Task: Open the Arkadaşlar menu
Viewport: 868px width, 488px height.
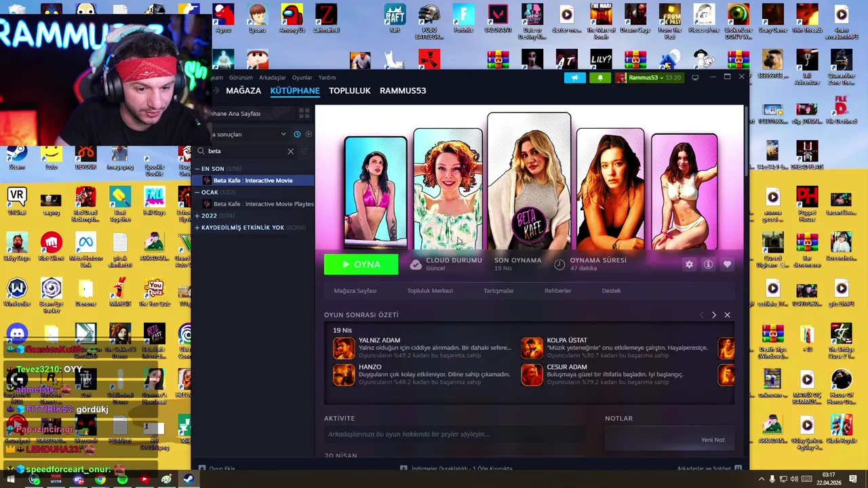Action: (x=273, y=78)
